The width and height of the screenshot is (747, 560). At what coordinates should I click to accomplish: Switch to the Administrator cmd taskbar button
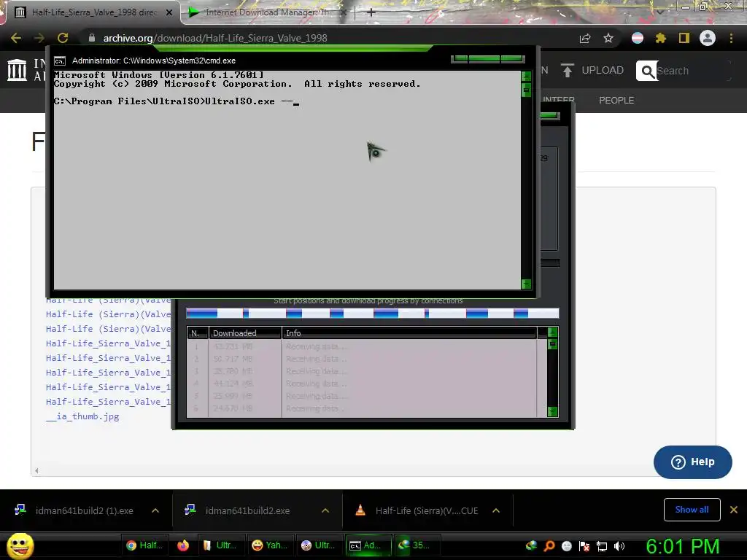[368, 545]
